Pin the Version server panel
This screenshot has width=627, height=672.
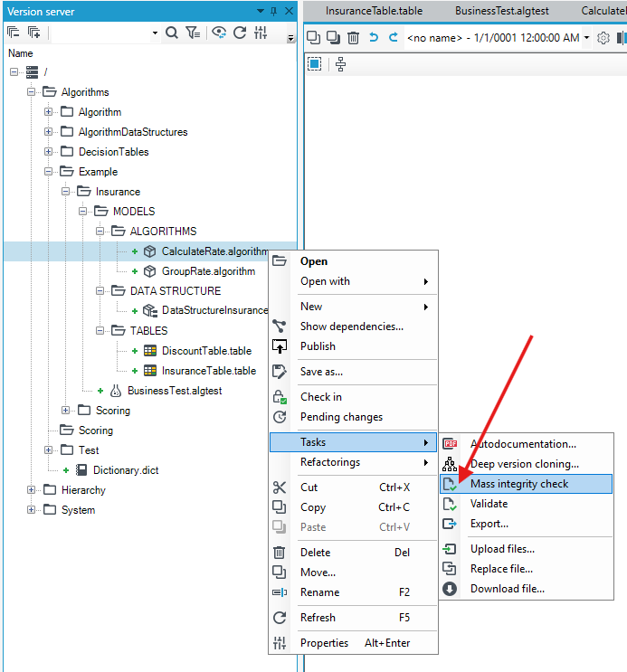pyautogui.click(x=274, y=12)
